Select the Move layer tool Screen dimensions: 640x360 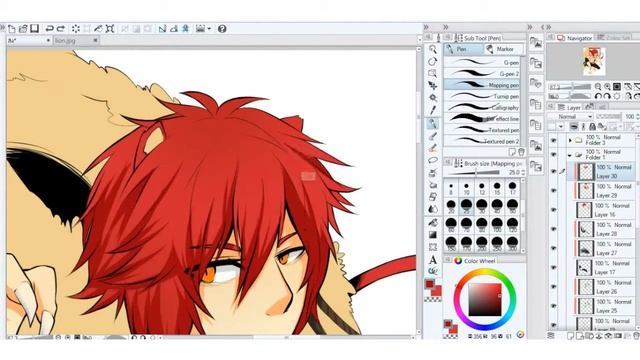[433, 85]
